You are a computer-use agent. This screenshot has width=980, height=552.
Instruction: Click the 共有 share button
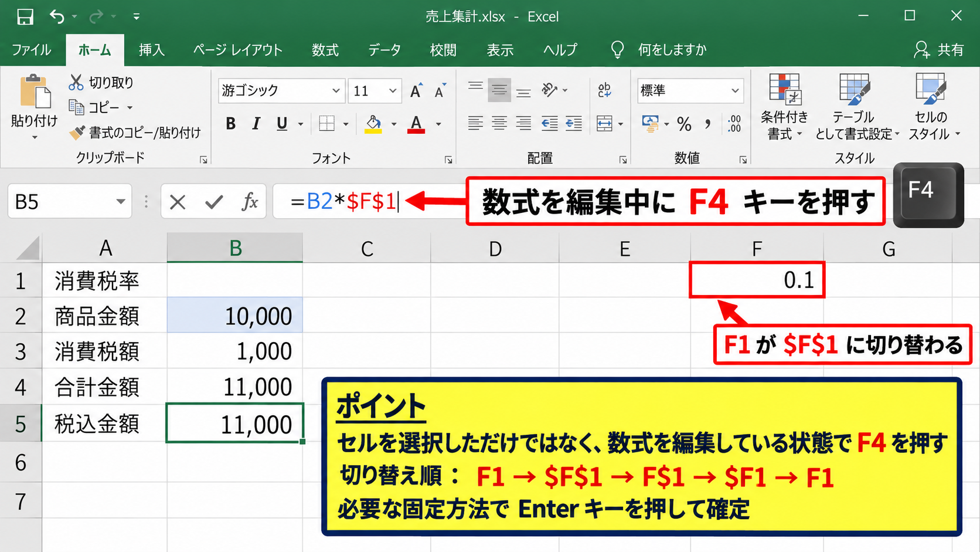[x=940, y=50]
